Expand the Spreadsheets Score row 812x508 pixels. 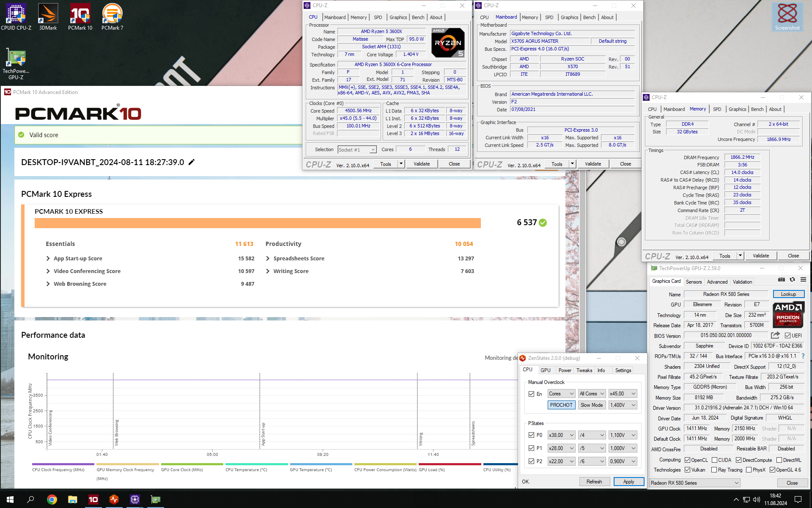[268, 258]
